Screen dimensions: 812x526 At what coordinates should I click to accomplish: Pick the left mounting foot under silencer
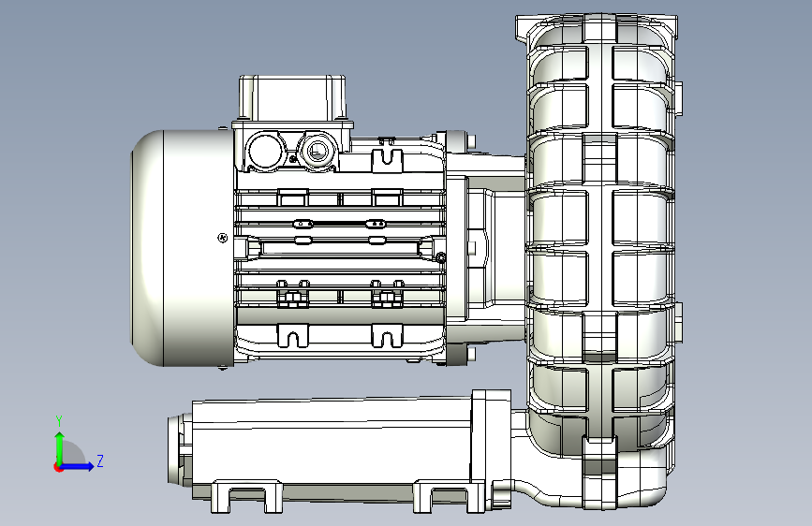click(246, 496)
